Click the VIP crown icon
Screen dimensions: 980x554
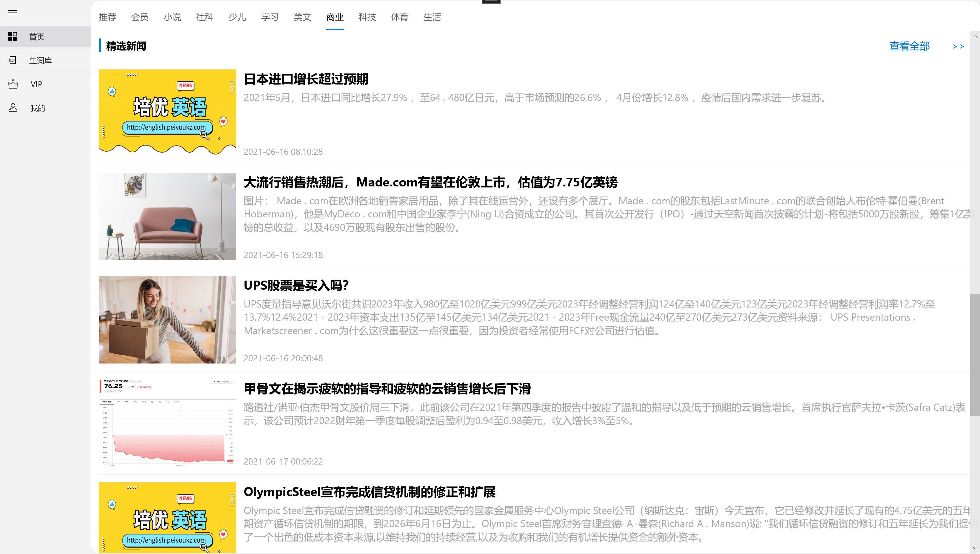click(x=13, y=84)
